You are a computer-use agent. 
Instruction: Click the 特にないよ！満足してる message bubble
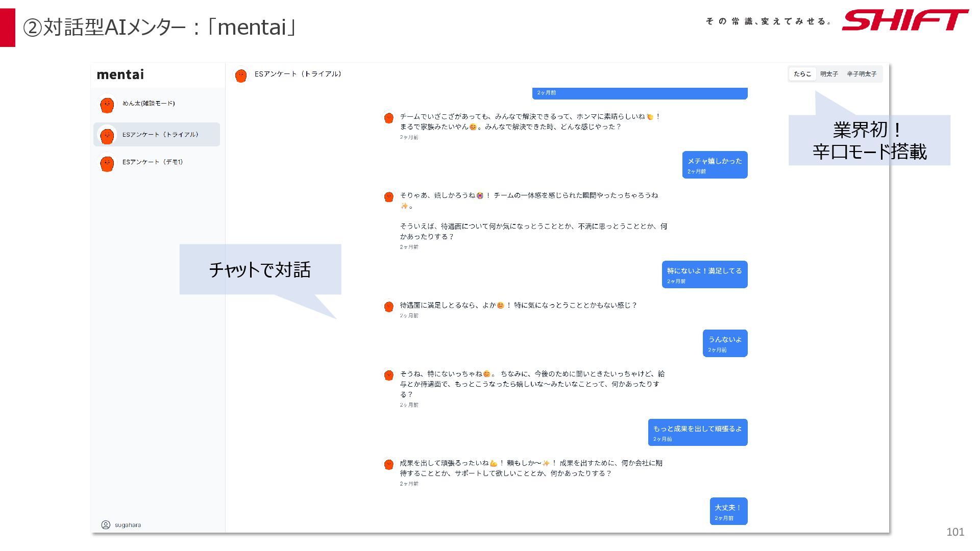[x=704, y=274]
